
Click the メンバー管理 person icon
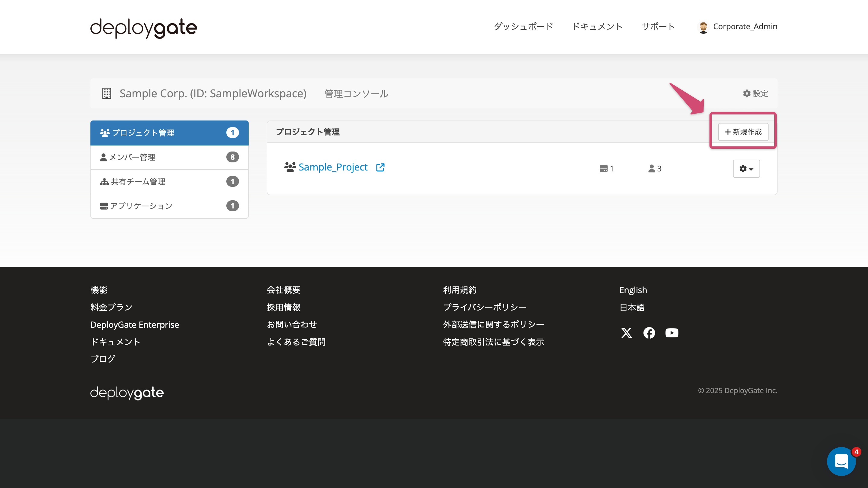pos(103,157)
